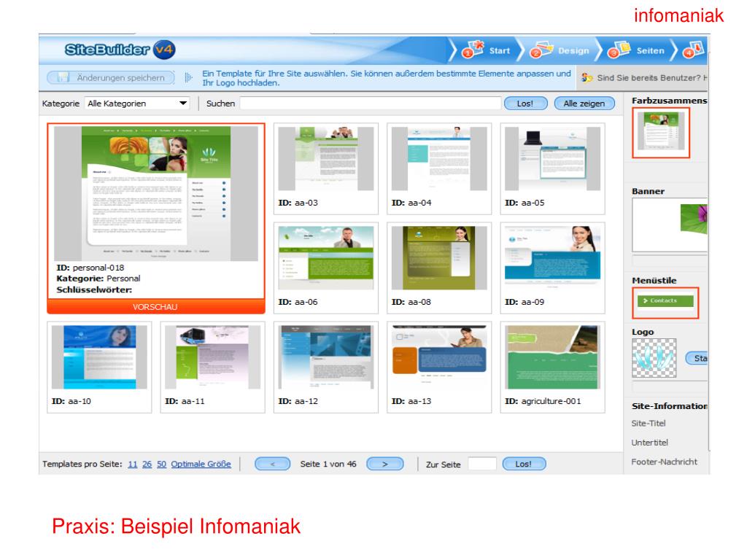Click the Alle zeigen button

(584, 104)
